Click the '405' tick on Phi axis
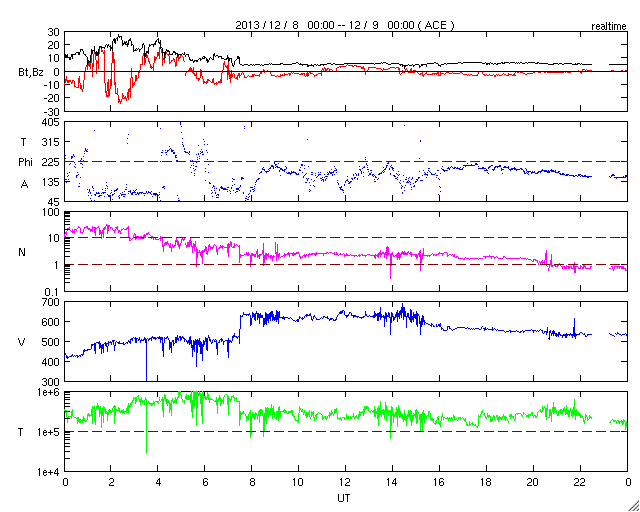The image size is (640, 512). [x=51, y=122]
